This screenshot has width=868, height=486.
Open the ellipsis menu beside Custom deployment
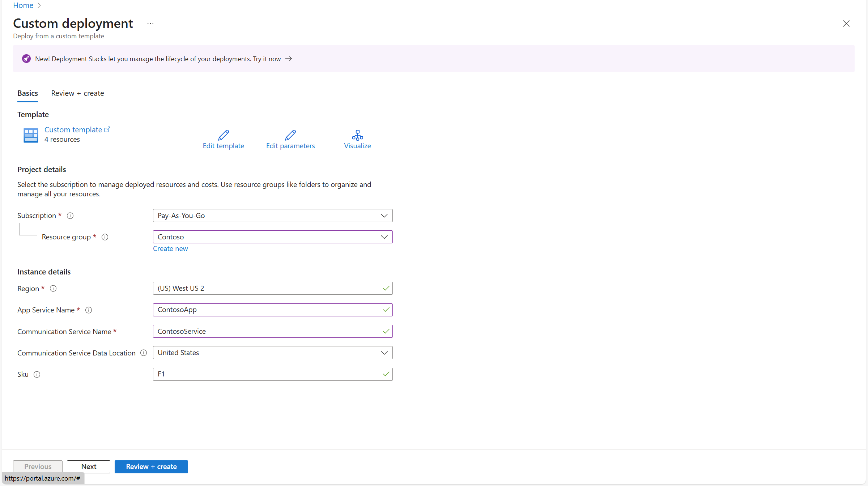click(x=150, y=23)
